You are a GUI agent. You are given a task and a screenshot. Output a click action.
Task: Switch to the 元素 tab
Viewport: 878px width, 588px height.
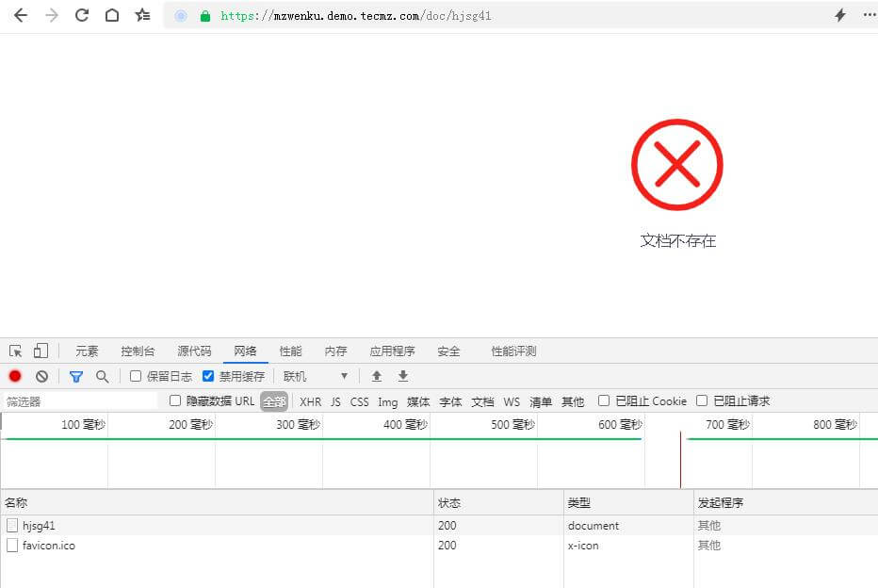(87, 351)
